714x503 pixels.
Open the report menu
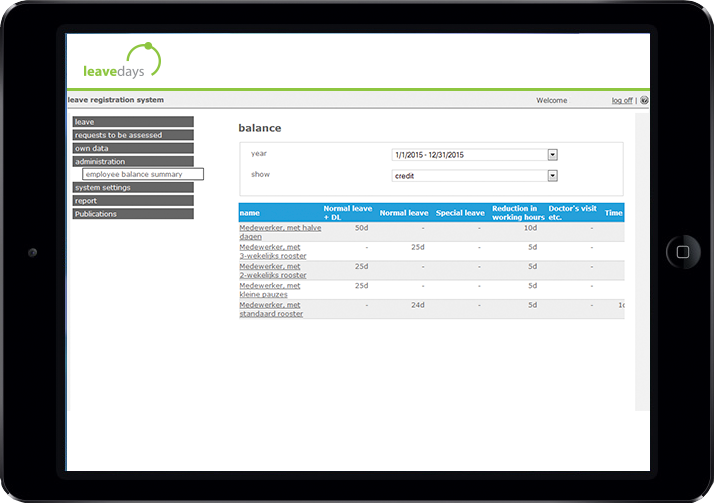point(133,200)
